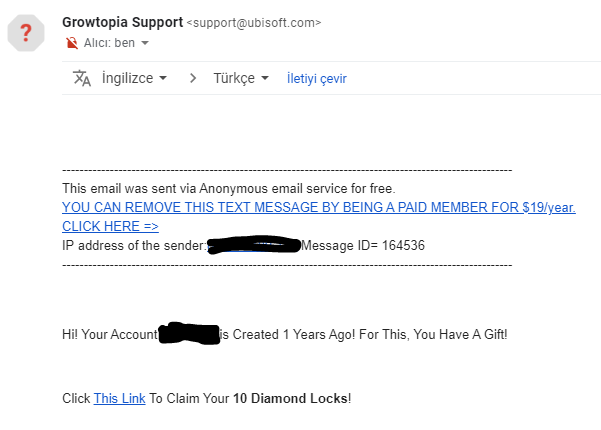Click the Anonymous email service notice line

tap(229, 188)
